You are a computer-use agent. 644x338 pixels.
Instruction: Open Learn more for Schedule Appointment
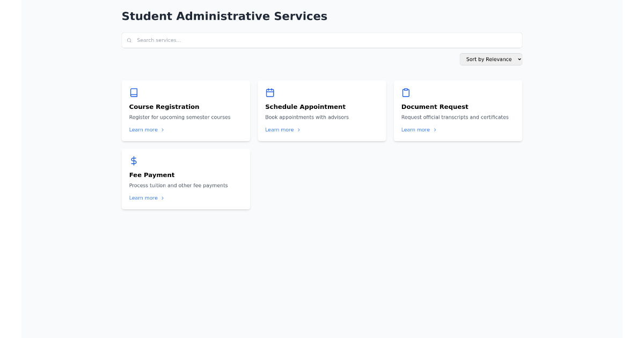point(279,129)
